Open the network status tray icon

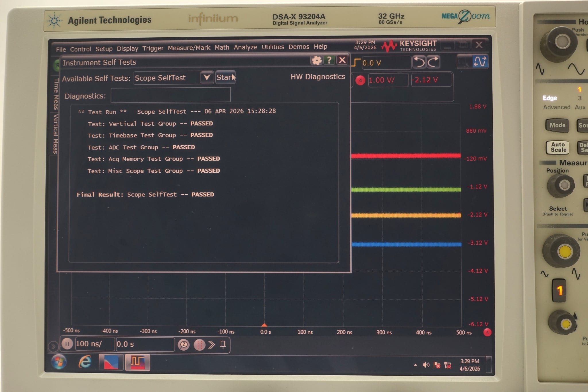coord(447,365)
